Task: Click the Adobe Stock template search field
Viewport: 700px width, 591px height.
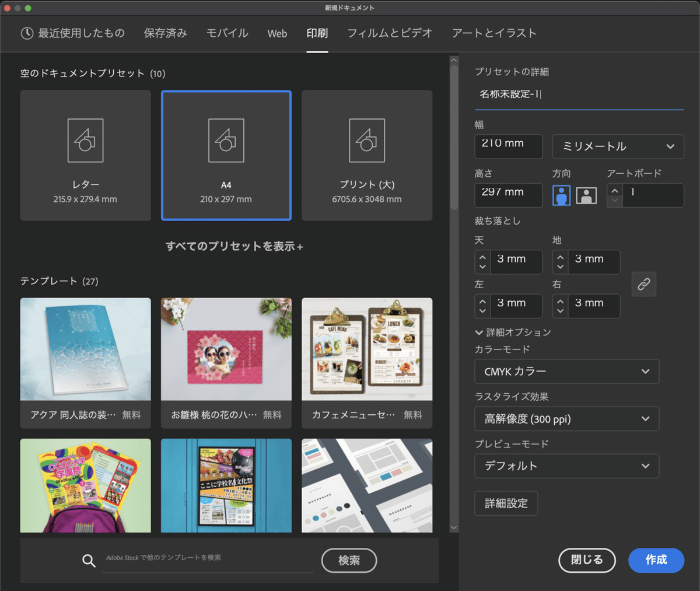Action: [x=208, y=559]
